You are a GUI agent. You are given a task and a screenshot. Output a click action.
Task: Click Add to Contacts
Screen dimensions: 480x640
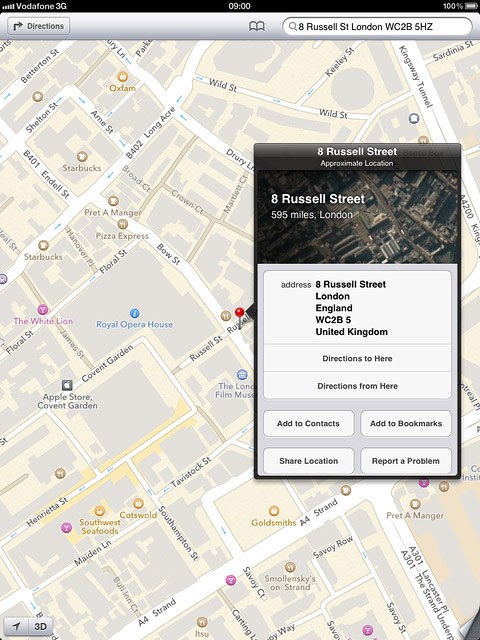tap(309, 424)
